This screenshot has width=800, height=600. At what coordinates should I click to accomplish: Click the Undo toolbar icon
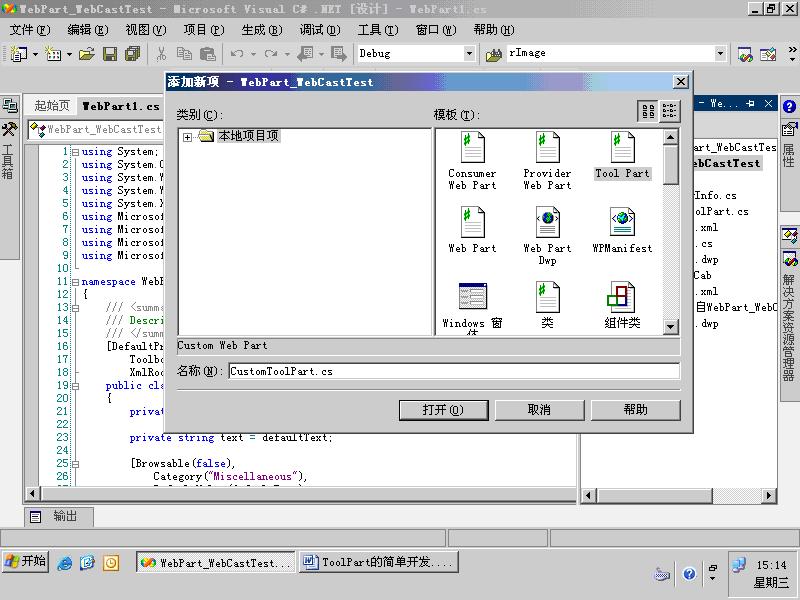click(237, 53)
